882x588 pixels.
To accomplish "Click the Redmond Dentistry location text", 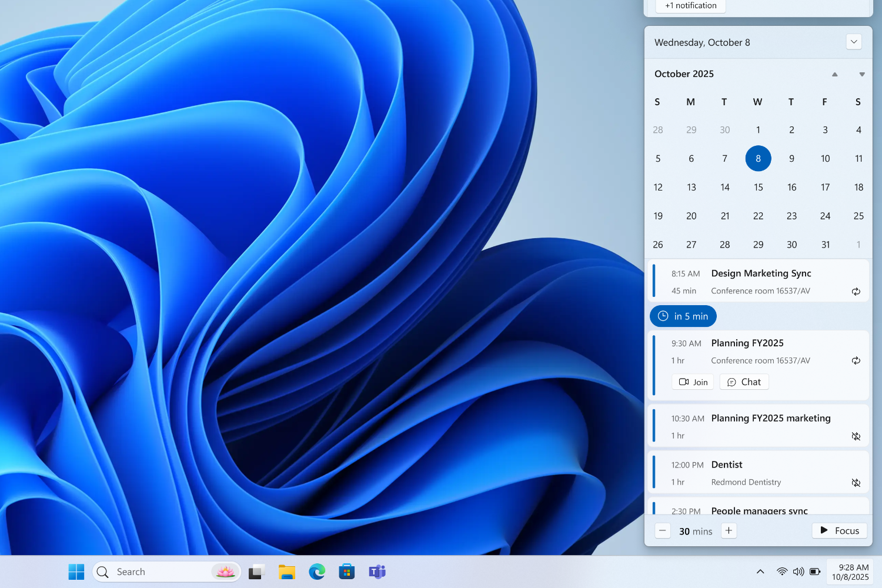I will click(x=746, y=482).
